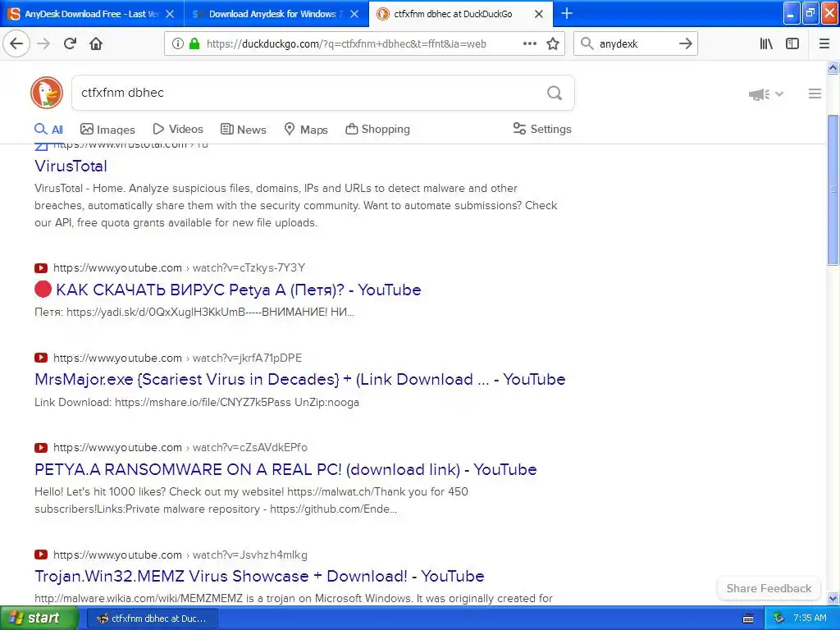Open page actions three-dots menu

[530, 43]
